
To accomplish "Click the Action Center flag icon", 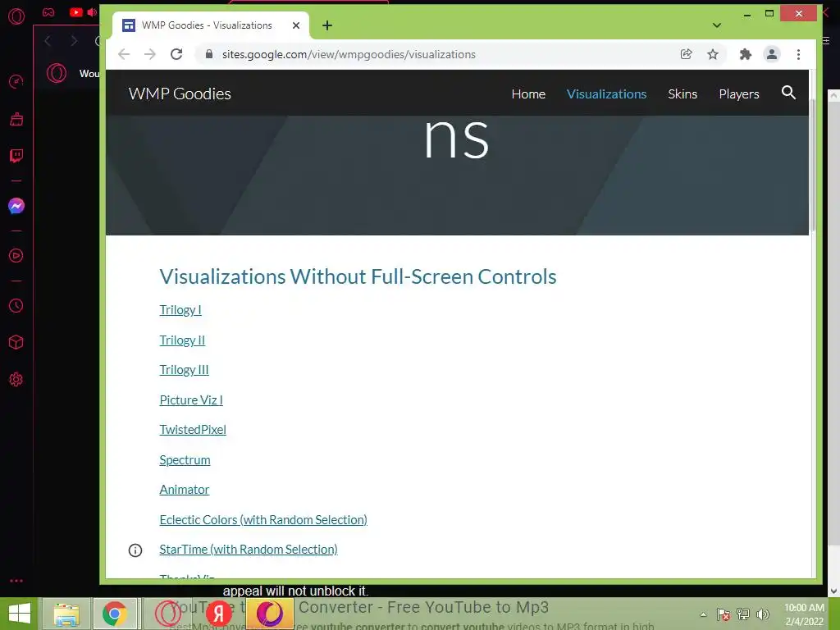I will (724, 614).
